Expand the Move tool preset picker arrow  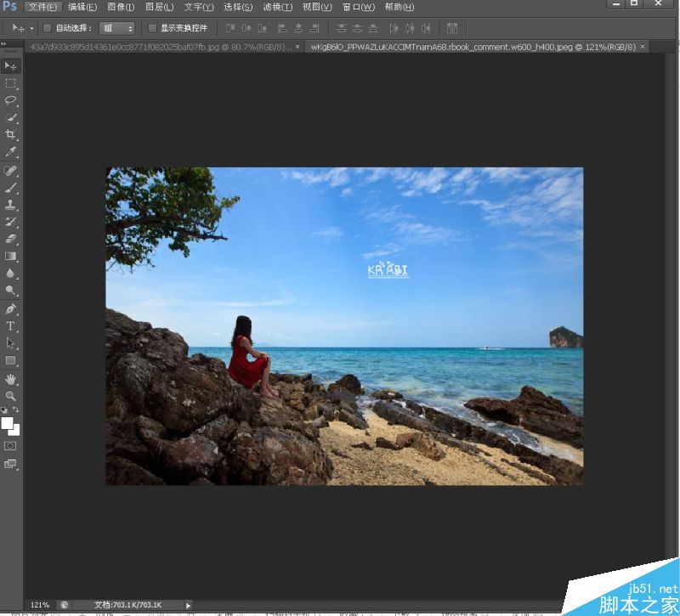(31, 29)
